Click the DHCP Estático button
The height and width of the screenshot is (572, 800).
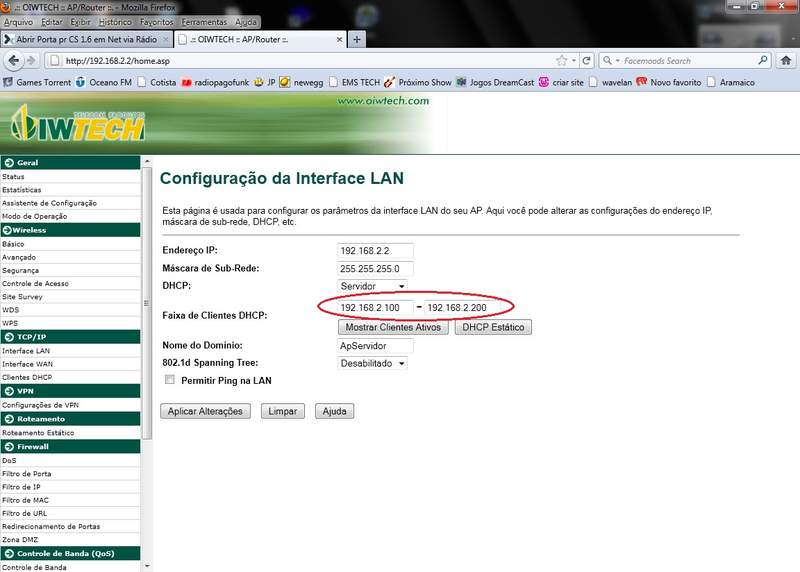[493, 327]
